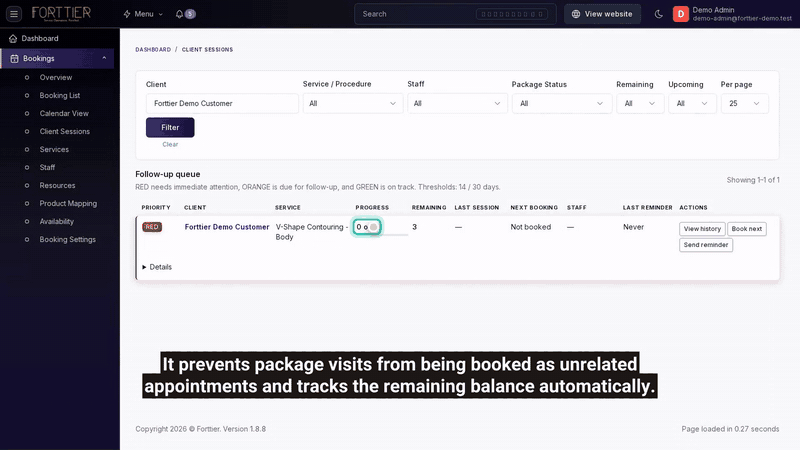Viewport: 800px width, 450px height.
Task: Click the Filter button
Action: pos(170,128)
